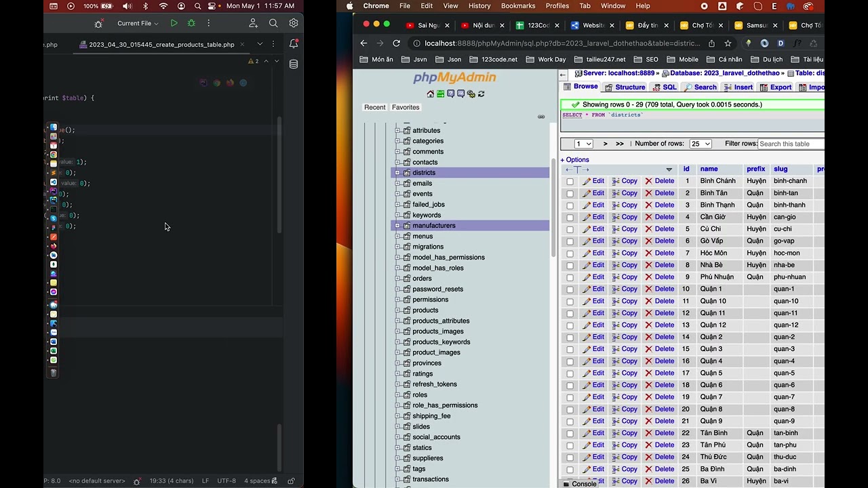Click the Chrome address bar URL

click(x=561, y=43)
